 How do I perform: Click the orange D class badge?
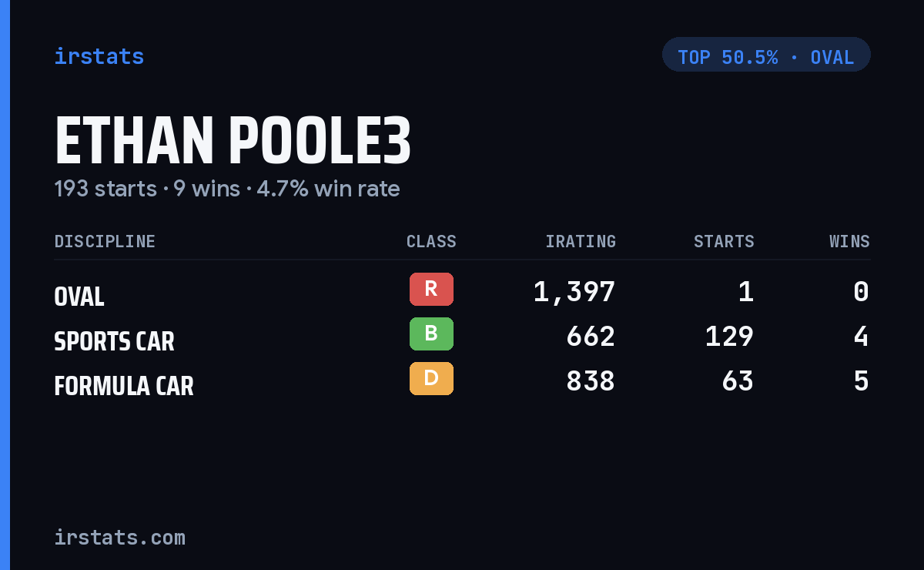click(431, 378)
